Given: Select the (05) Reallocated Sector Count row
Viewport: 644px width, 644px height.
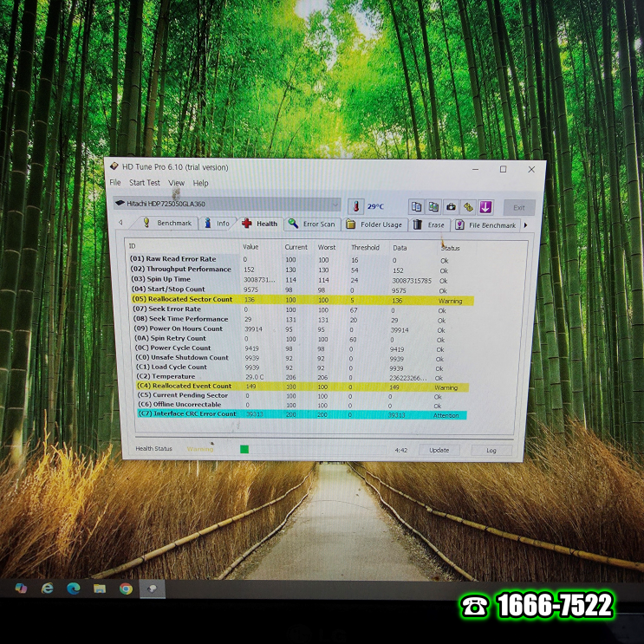Looking at the screenshot, I should pos(302,300).
